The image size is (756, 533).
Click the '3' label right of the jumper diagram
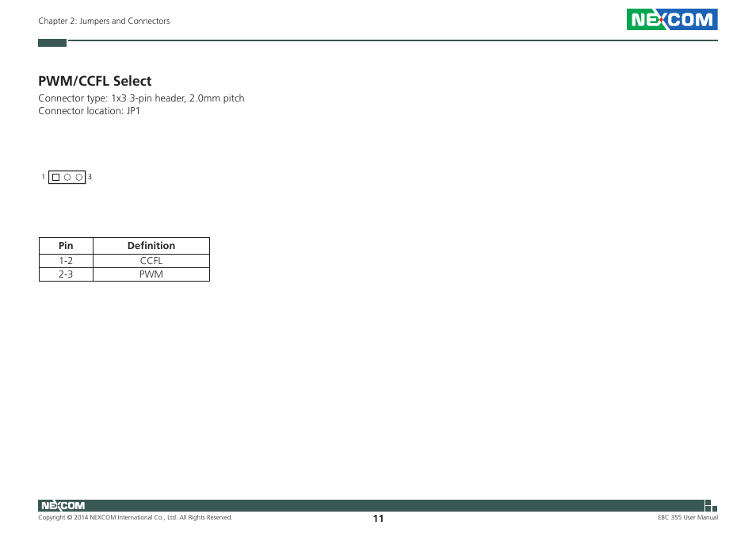(90, 177)
